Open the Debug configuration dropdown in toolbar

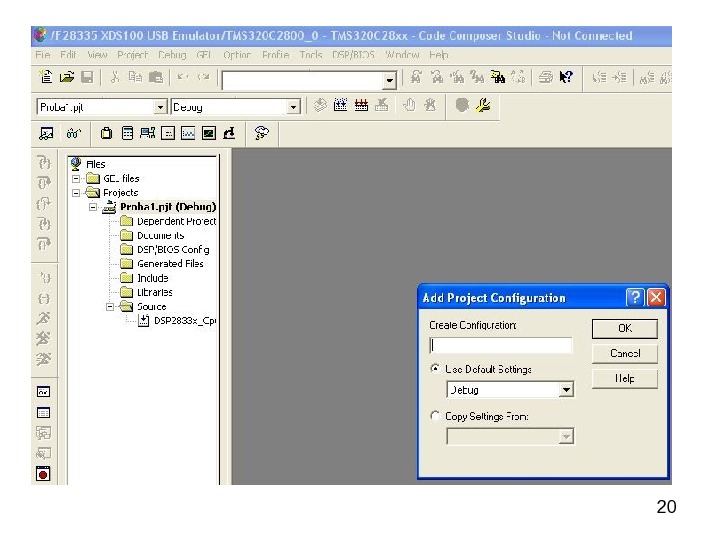(x=293, y=107)
